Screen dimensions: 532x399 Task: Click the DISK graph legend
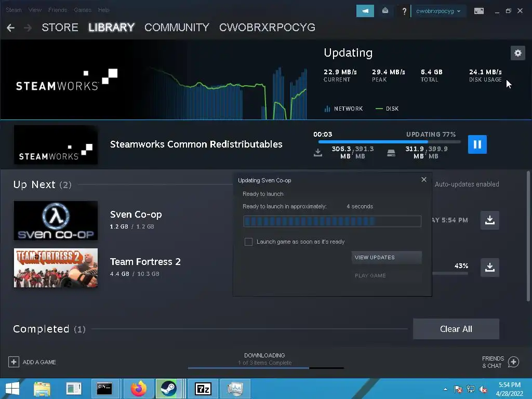pos(387,109)
